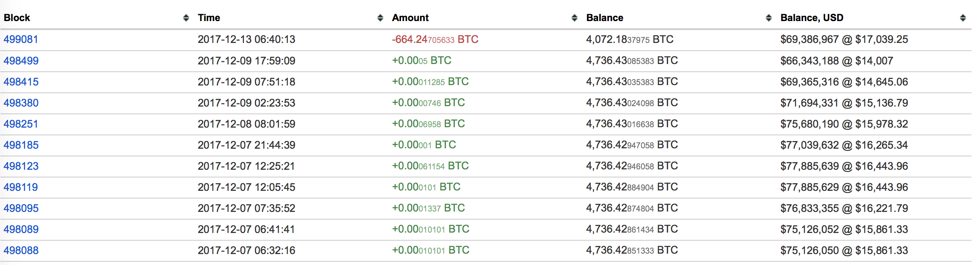Sort table by Time column arrows
This screenshot has width=980, height=265.
click(380, 18)
